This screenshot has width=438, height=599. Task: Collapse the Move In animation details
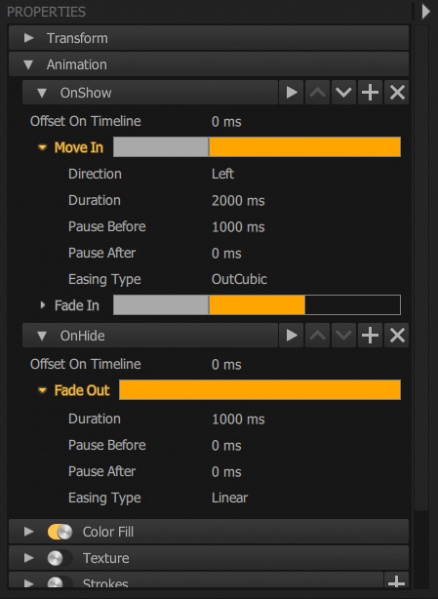click(42, 147)
